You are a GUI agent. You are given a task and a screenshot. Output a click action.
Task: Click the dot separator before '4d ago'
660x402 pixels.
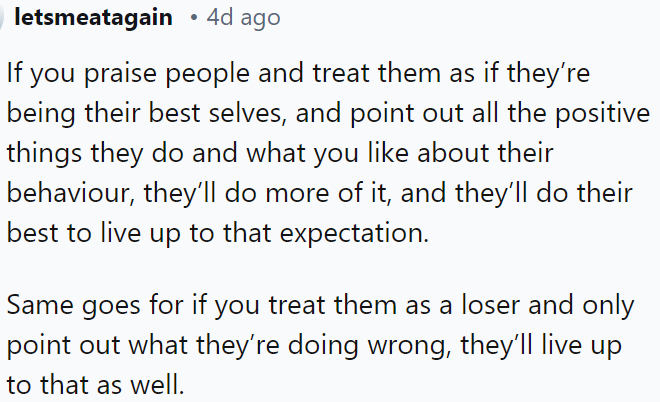192,18
